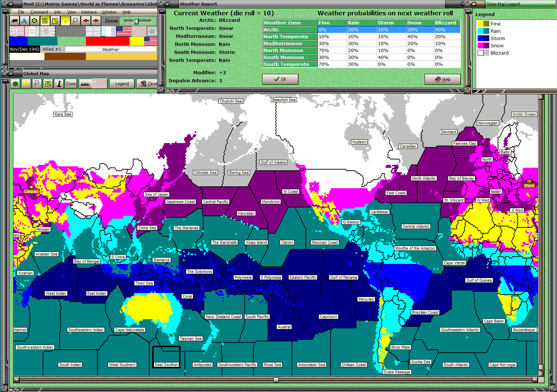The image size is (557, 392).
Task: Open the Command menu
Action: coord(39,12)
